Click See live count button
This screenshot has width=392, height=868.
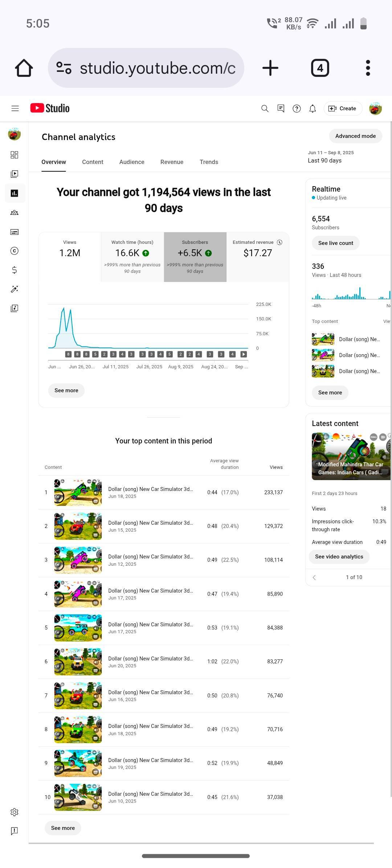tap(335, 243)
